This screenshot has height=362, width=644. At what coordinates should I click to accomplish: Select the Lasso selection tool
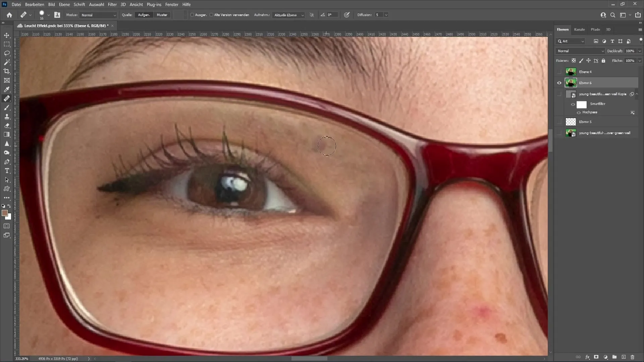[7, 53]
